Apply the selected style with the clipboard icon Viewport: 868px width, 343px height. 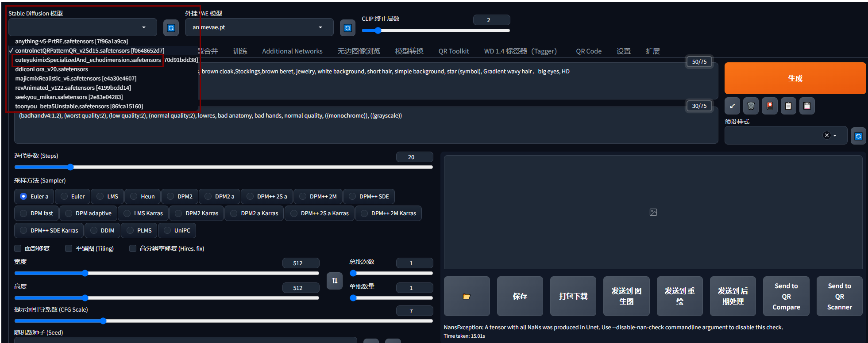tap(788, 106)
